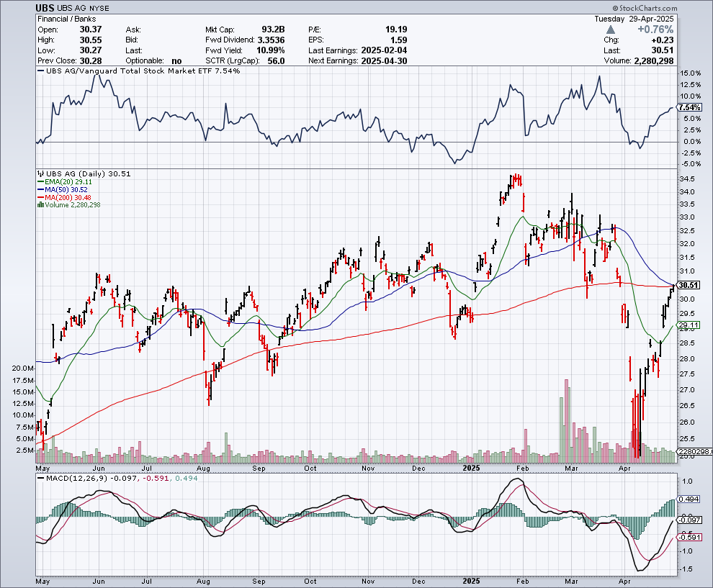Click the 7.54% relative strength axis tag
The width and height of the screenshot is (713, 588).
(689, 107)
